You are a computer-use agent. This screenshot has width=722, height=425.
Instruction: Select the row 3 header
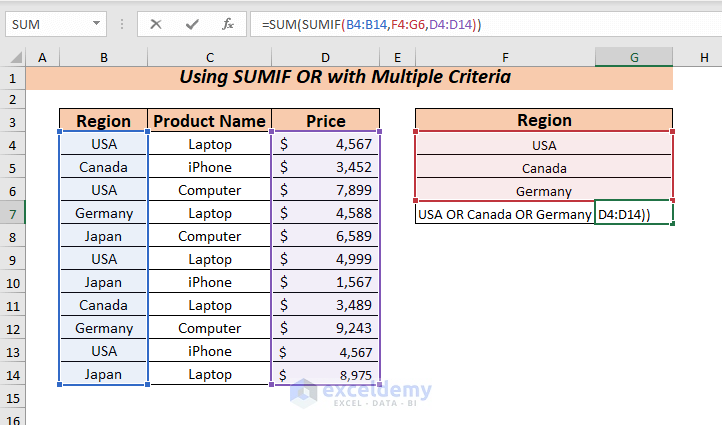(x=13, y=121)
